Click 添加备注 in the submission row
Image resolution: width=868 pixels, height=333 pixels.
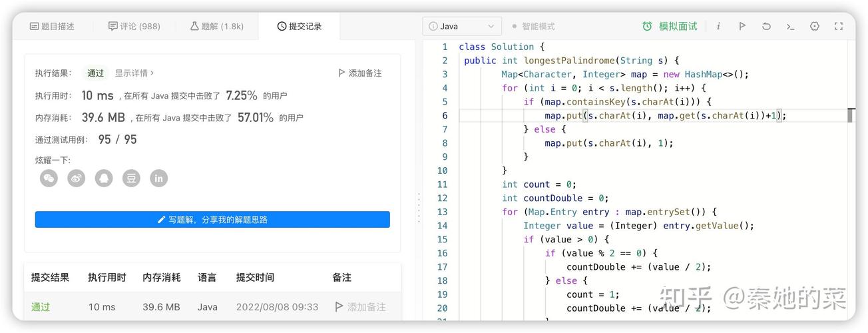[x=360, y=307]
